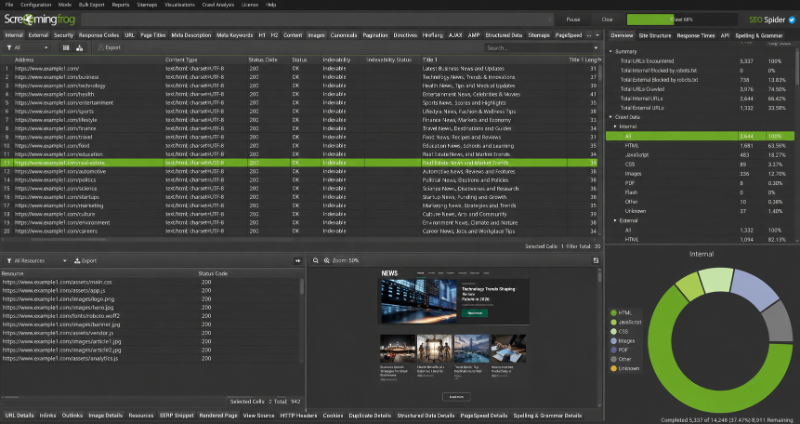Select the Rendered Page bottom tab
The height and width of the screenshot is (424, 800).
[218, 415]
